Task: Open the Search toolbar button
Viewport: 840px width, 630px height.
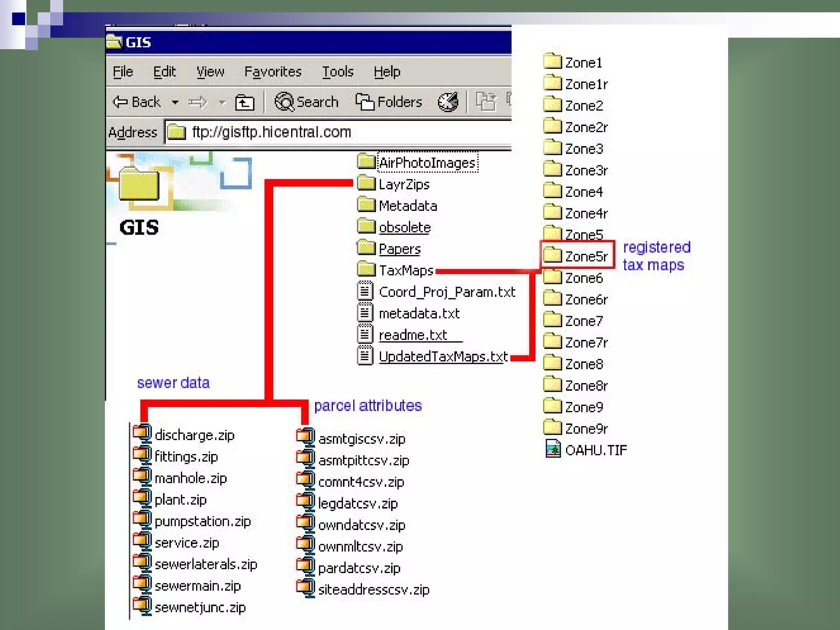Action: click(x=306, y=102)
